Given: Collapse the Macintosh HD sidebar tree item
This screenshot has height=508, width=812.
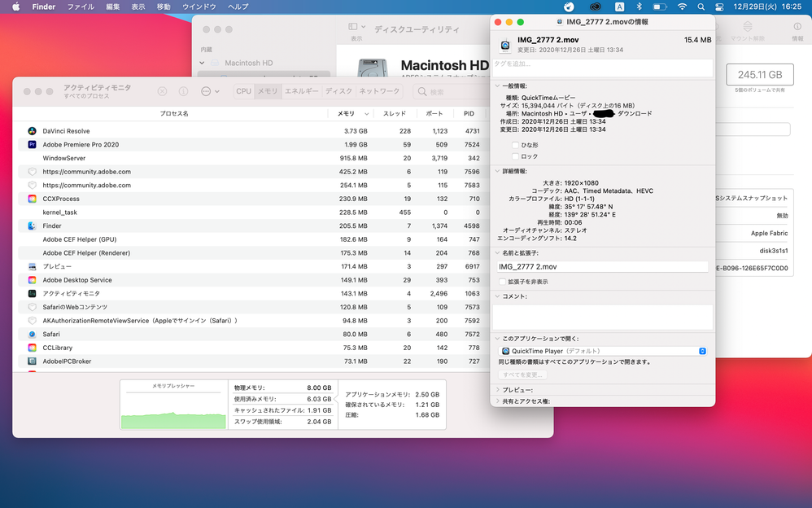Looking at the screenshot, I should (202, 63).
